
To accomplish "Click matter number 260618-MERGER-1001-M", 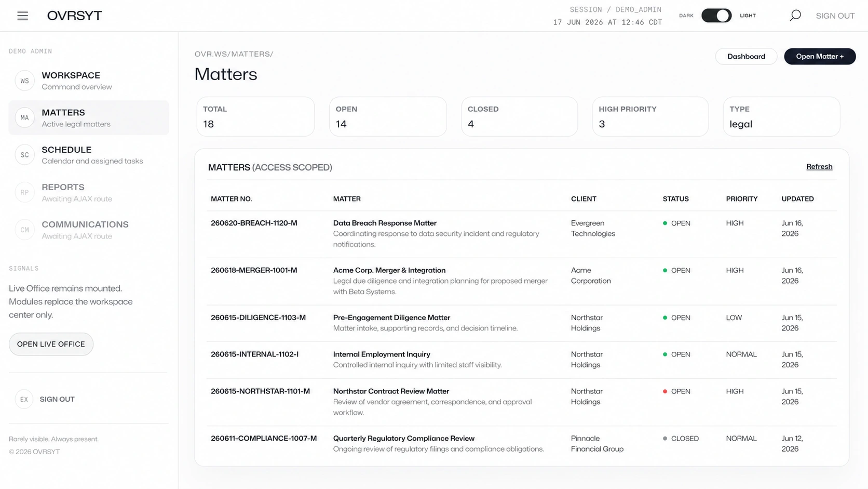I will tap(254, 270).
